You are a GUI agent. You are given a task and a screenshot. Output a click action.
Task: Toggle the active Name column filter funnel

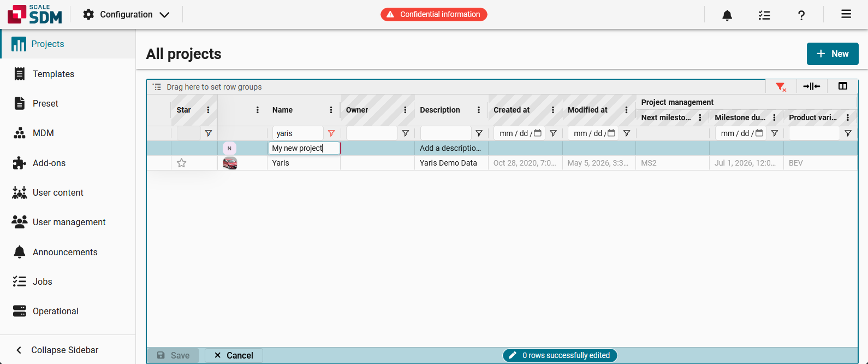click(x=331, y=133)
